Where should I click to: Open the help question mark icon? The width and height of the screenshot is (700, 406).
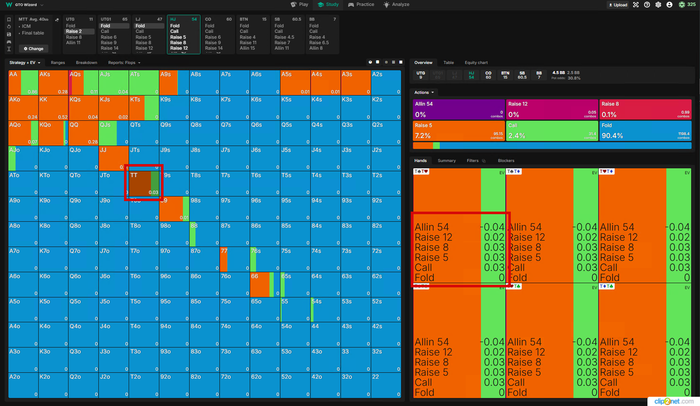(645, 5)
